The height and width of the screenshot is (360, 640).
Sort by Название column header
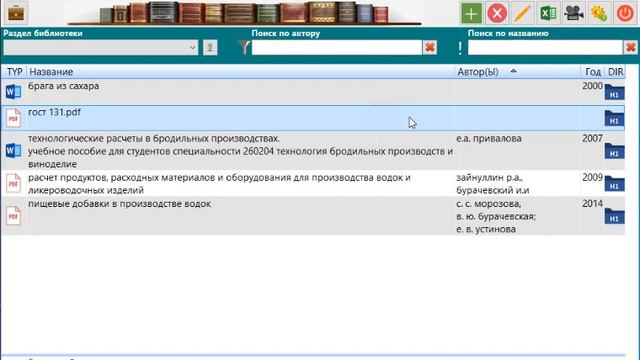240,72
